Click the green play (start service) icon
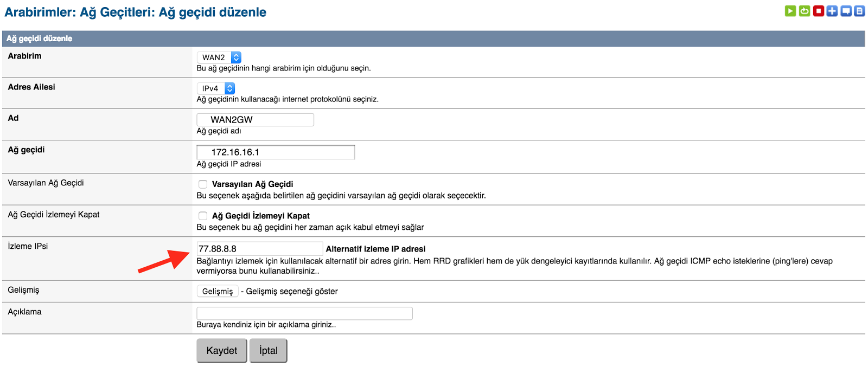Viewport: 868px width, 367px height. pyautogui.click(x=790, y=11)
